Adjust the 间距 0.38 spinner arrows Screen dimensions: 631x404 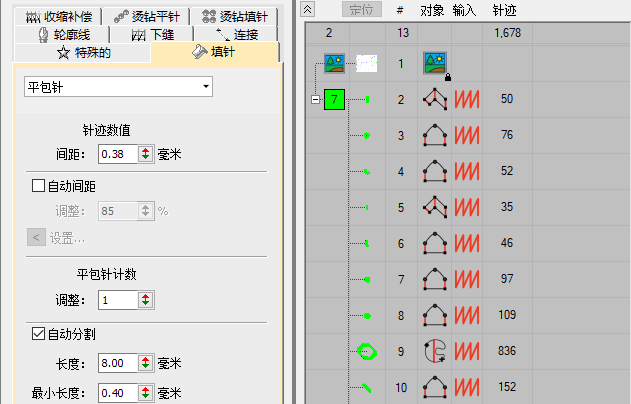point(146,154)
